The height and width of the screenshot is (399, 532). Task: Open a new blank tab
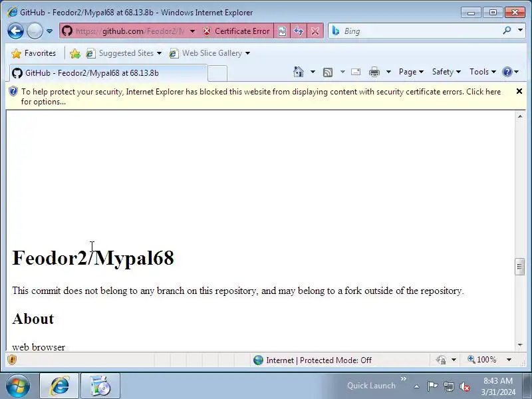217,73
